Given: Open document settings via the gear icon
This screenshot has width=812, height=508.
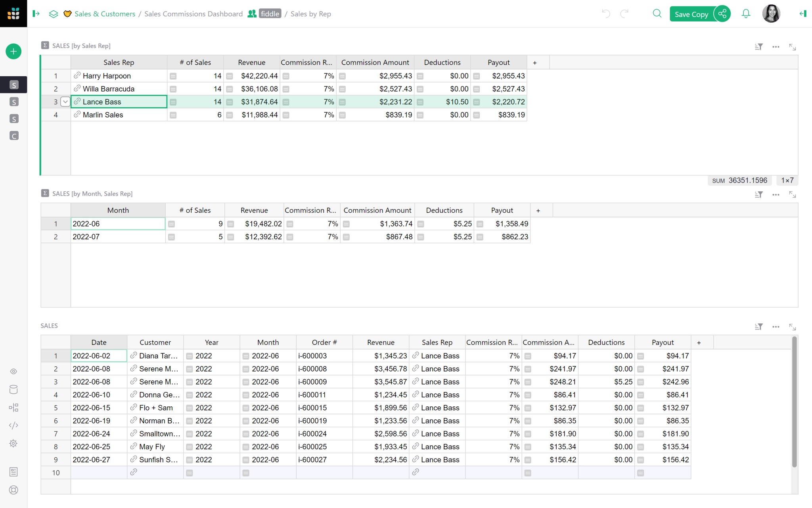Looking at the screenshot, I should [x=13, y=443].
